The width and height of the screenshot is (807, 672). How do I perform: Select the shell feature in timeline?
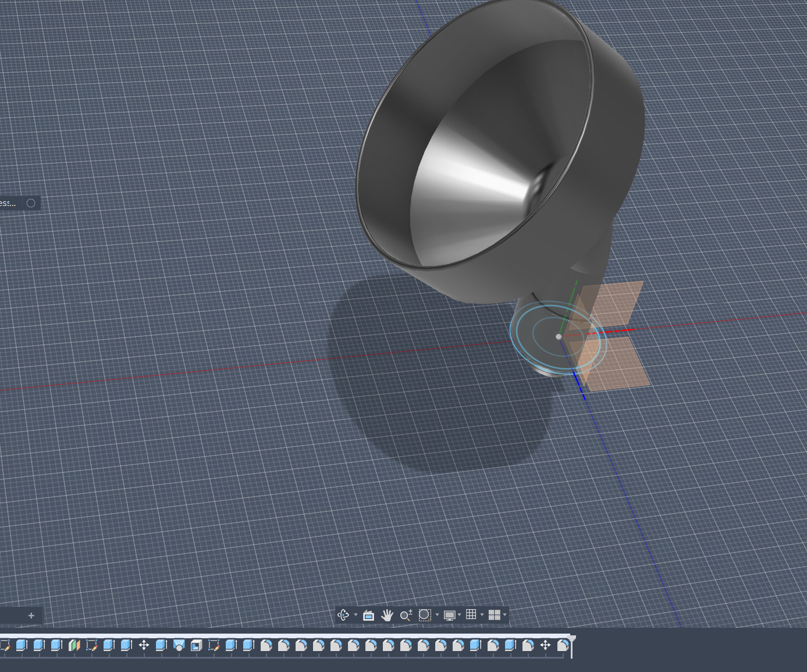(196, 645)
